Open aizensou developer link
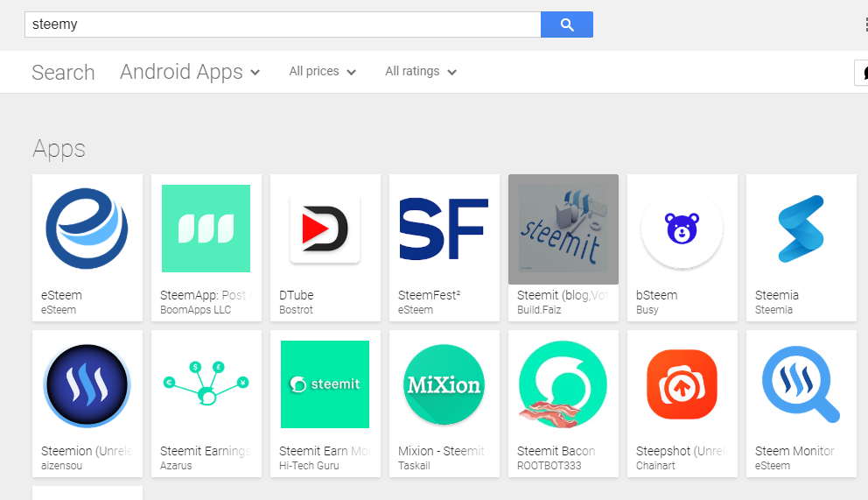This screenshot has height=500, width=868. coord(61,466)
